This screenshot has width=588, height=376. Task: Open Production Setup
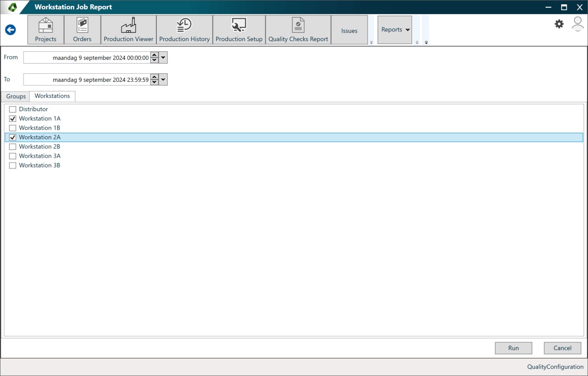(x=239, y=30)
